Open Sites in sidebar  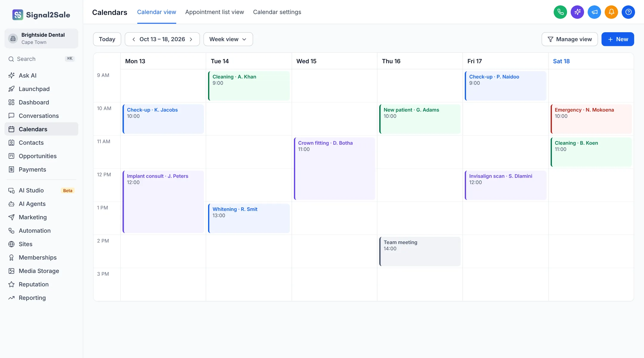(x=41, y=244)
